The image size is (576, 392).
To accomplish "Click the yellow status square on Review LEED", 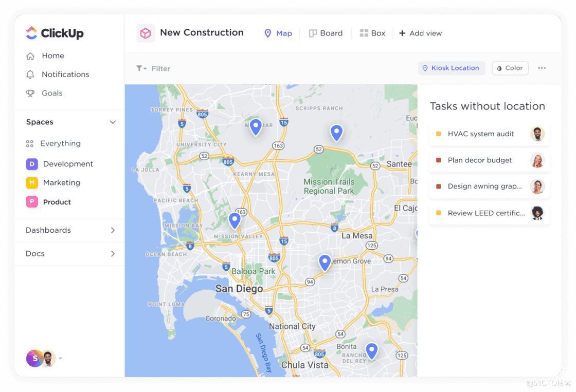I will tap(438, 213).
